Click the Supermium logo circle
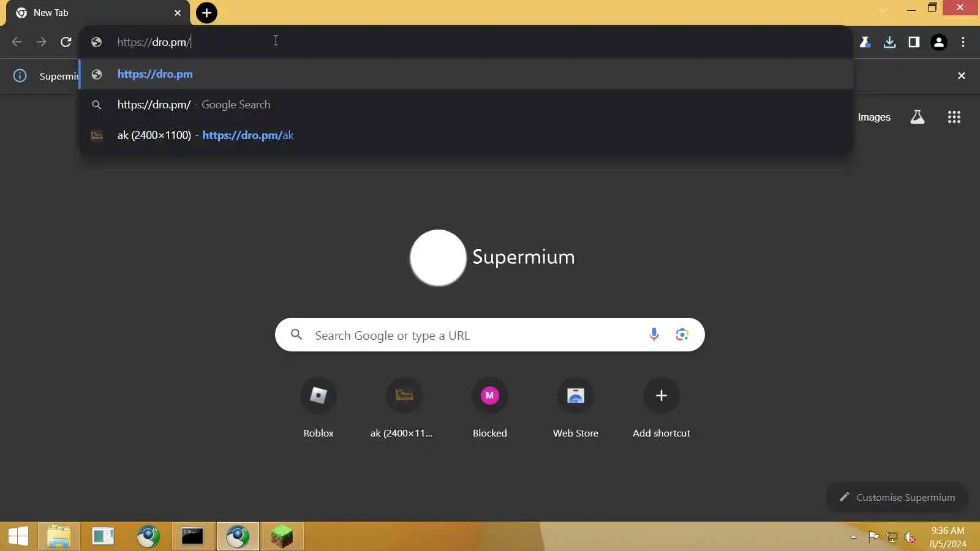Screen dimensions: 980x551 [438, 258]
